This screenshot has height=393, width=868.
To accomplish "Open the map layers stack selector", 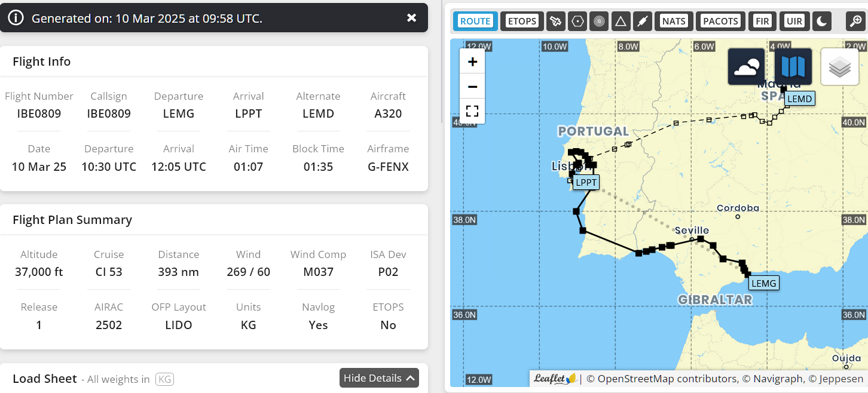I will click(x=840, y=66).
